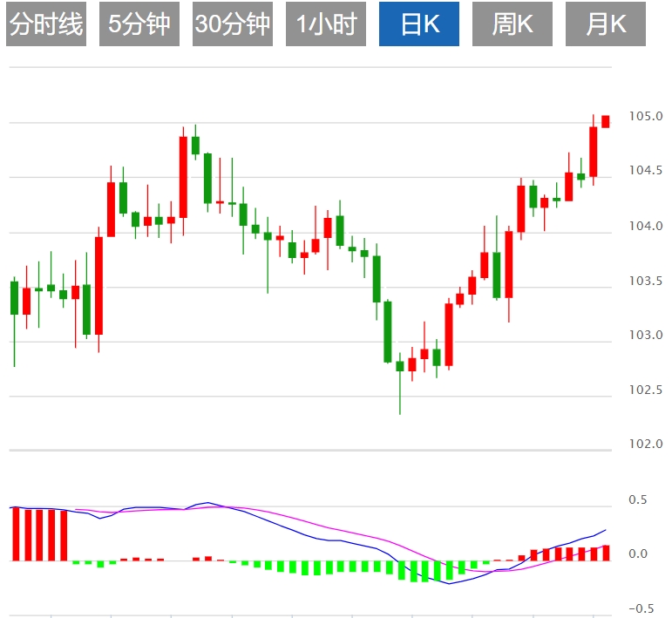
Task: Click the 0.5 MACD axis label
Action: tap(640, 500)
